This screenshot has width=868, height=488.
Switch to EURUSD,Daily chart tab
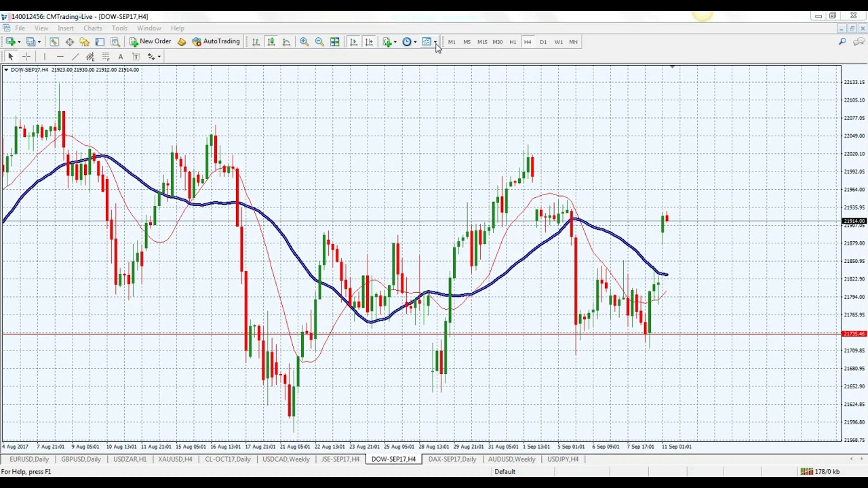click(29, 460)
